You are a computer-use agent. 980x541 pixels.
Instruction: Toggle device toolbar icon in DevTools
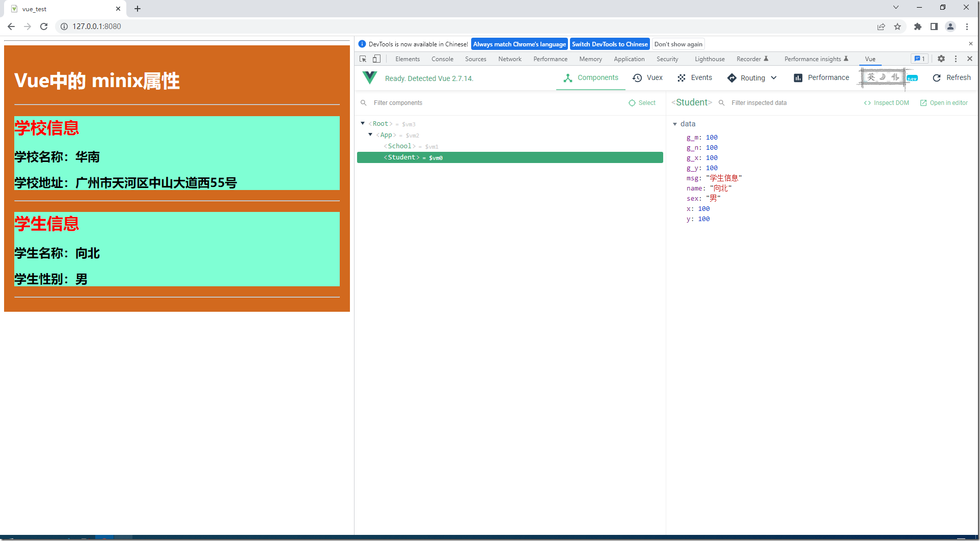click(376, 59)
